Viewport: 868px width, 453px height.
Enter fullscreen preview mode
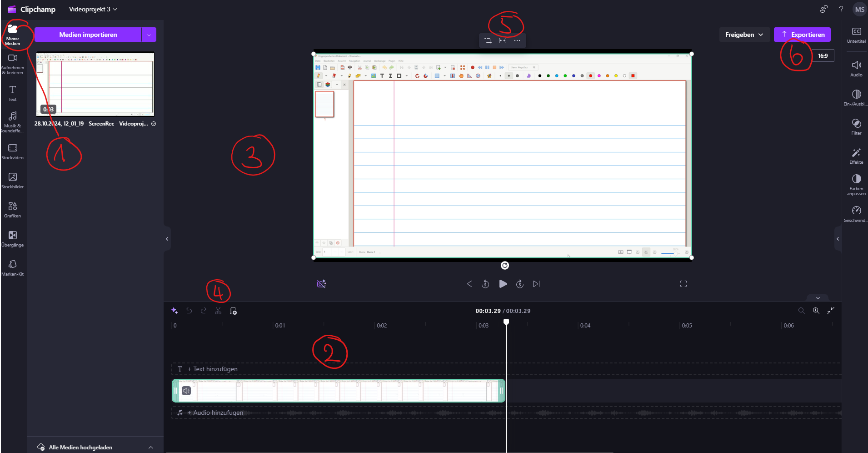(683, 284)
